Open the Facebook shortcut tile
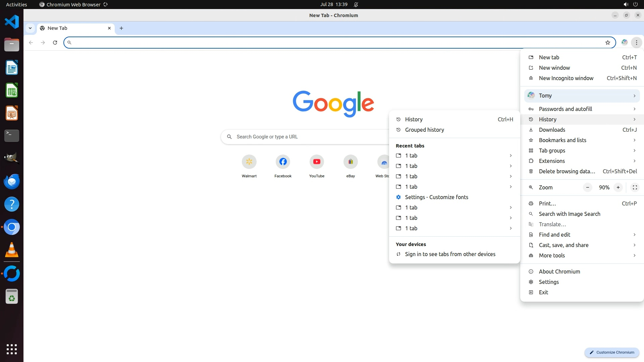This screenshot has width=644, height=362. 283,162
